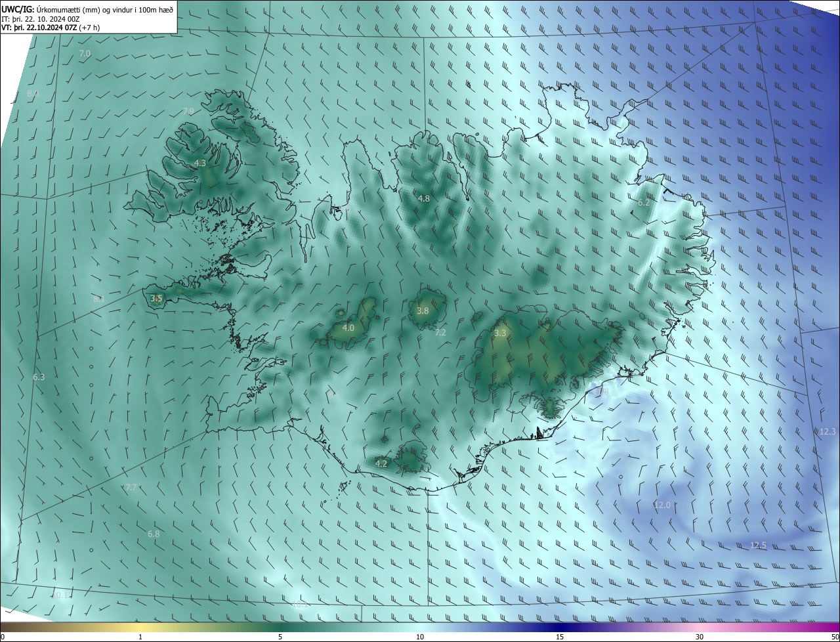Click the 7.7 value label on the map
Image resolution: width=840 pixels, height=642 pixels.
point(131,488)
